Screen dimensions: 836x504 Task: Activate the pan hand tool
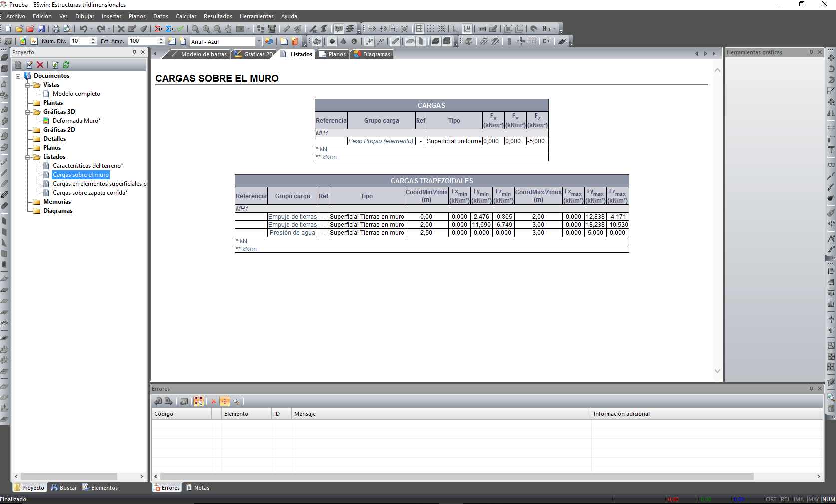pos(228,29)
